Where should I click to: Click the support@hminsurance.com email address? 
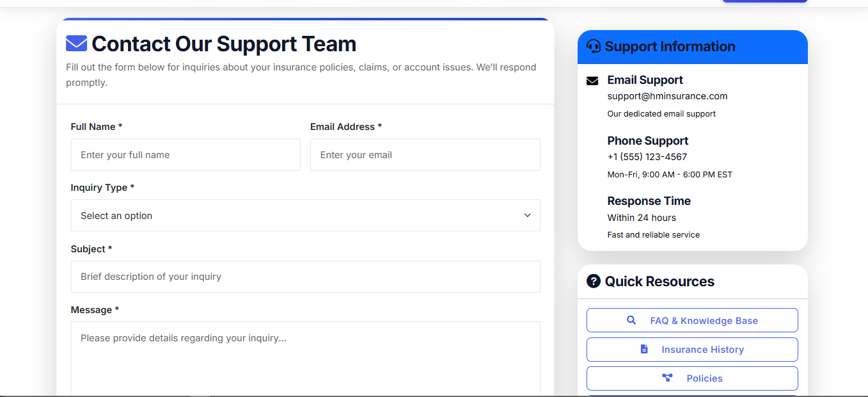[667, 96]
